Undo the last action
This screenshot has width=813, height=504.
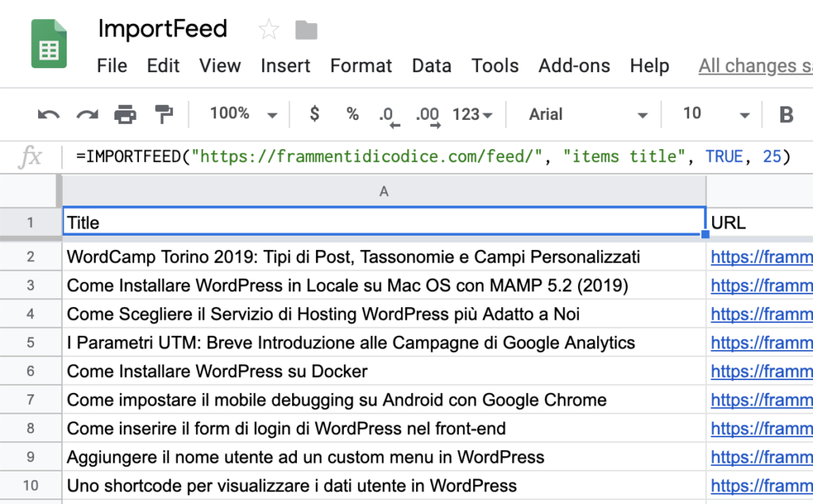[48, 114]
